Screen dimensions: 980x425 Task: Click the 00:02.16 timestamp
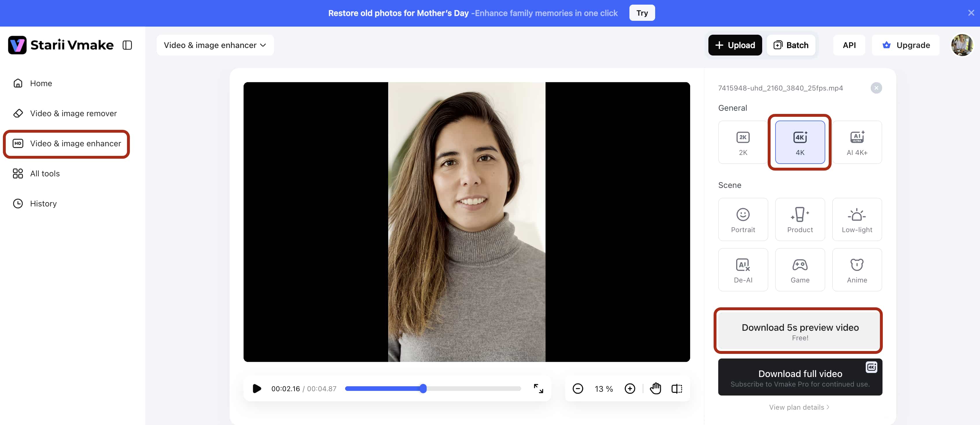click(x=285, y=389)
